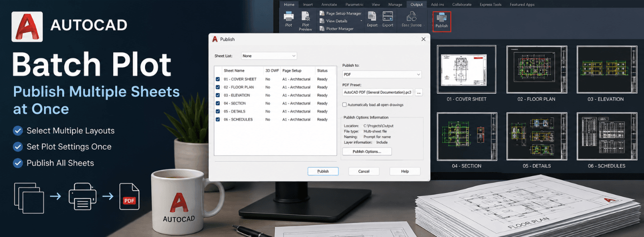This screenshot has height=237, width=644.
Task: Uncheck the 04 - SECTION checkbox
Action: [x=218, y=103]
